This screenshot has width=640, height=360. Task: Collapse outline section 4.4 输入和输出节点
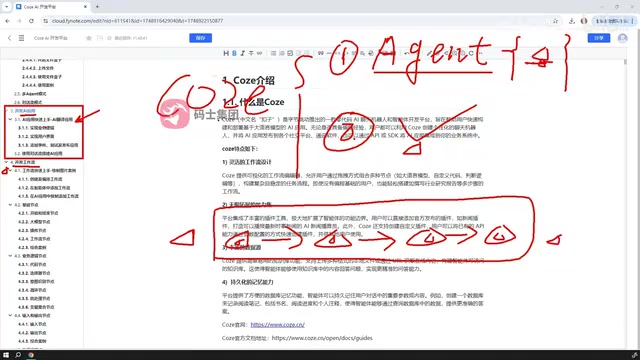click(x=10, y=316)
